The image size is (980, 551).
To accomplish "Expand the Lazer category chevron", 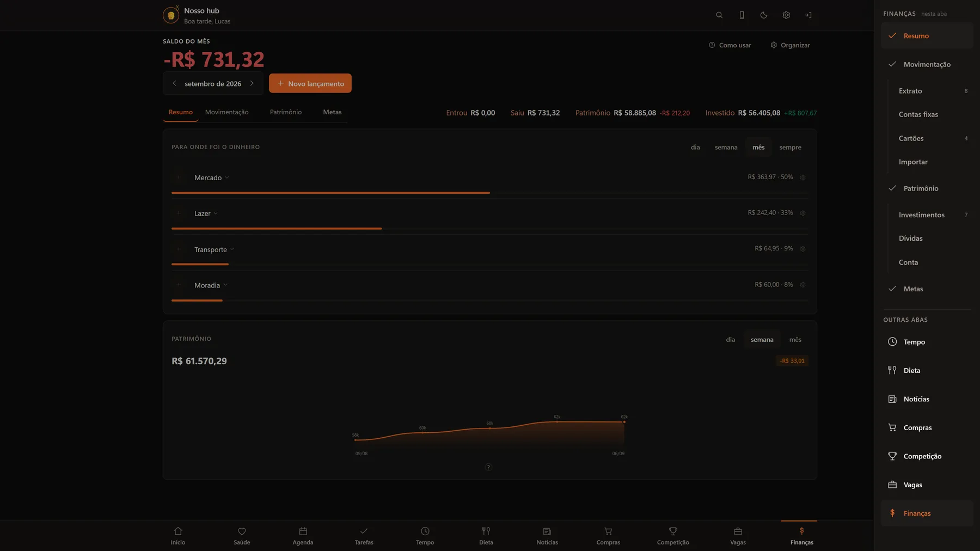I will click(x=216, y=213).
